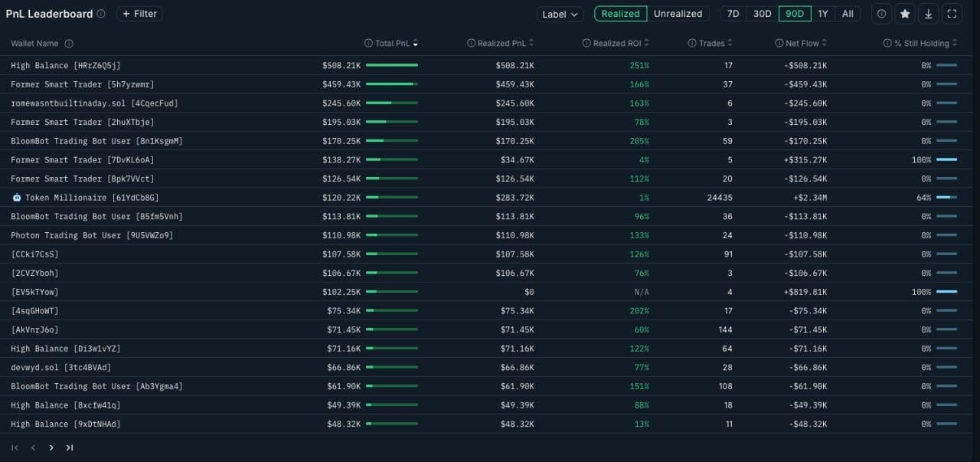Screen dimensions: 980x462
Task: Select the 7D time range
Action: pyautogui.click(x=733, y=14)
